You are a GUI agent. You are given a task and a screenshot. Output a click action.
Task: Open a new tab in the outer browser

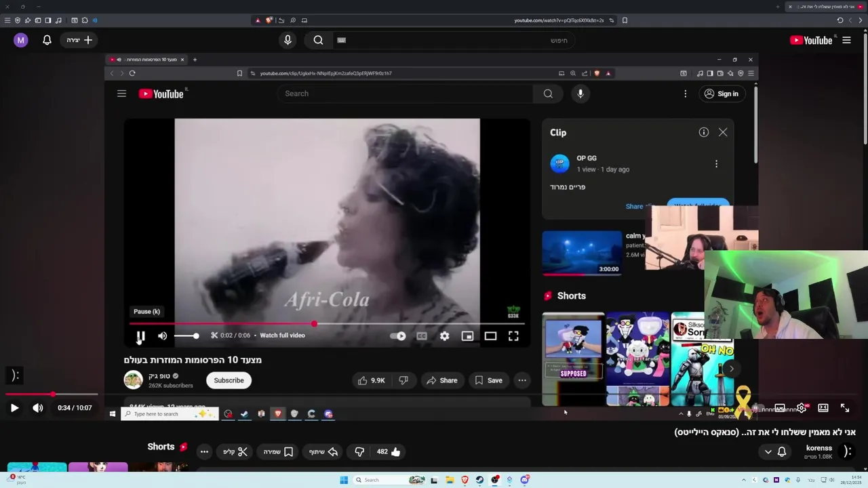[778, 6]
